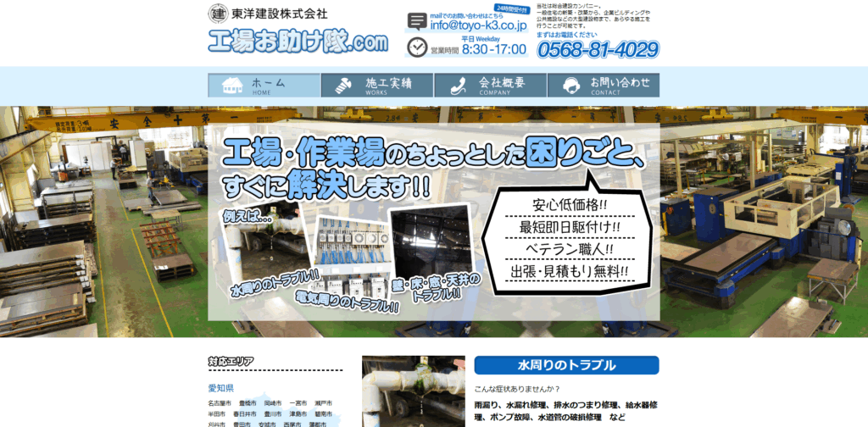Click the telephone handset icon beside 会社概要

(459, 86)
